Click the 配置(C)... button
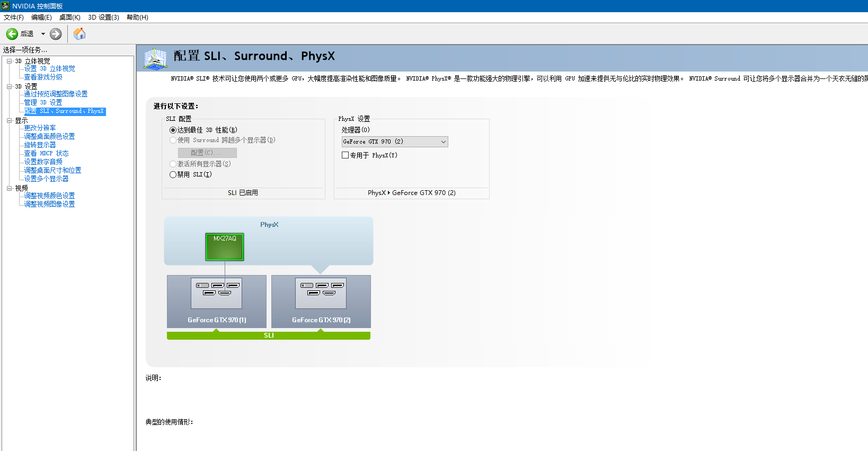This screenshot has width=868, height=451. click(207, 153)
